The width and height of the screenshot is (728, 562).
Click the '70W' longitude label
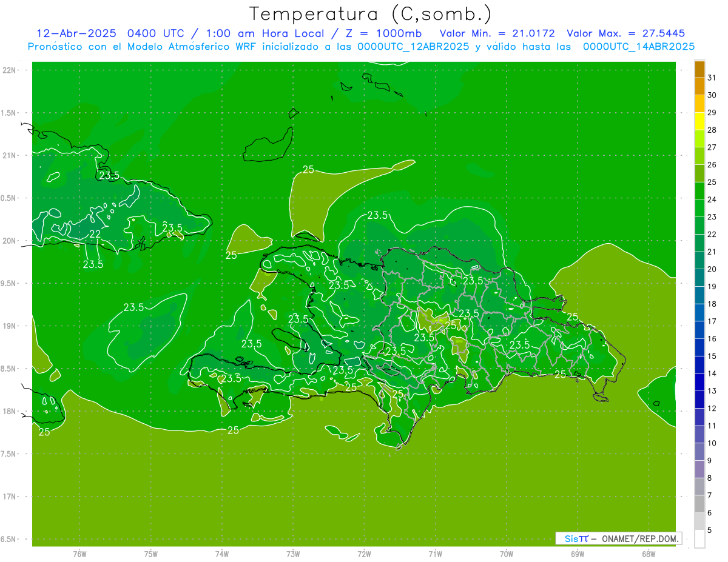coord(507,554)
